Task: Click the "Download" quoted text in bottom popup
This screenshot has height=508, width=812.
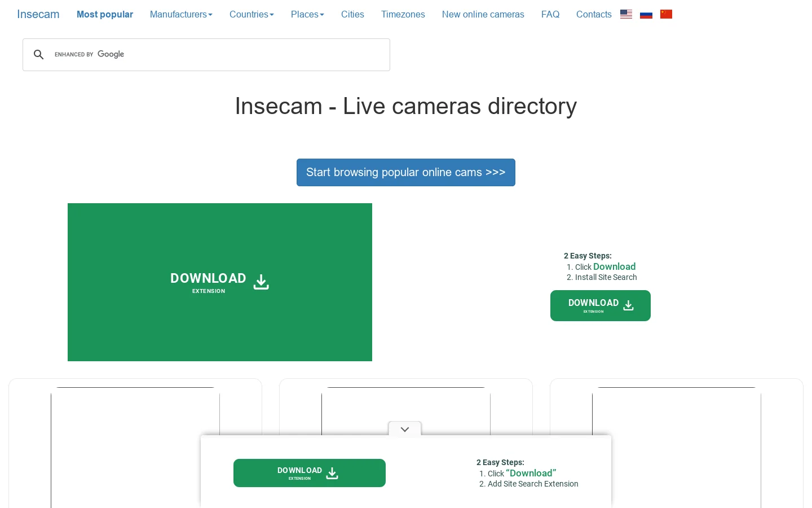Action: coord(531,473)
